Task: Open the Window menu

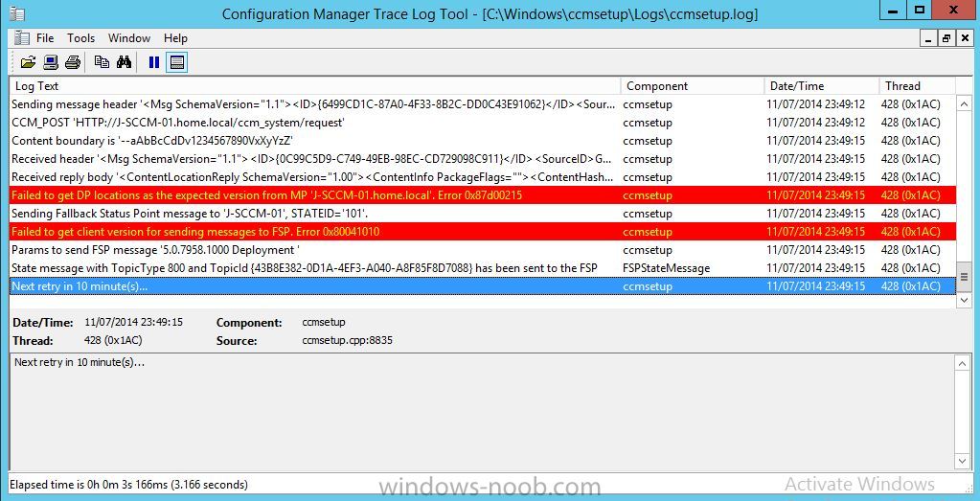Action: coord(129,38)
